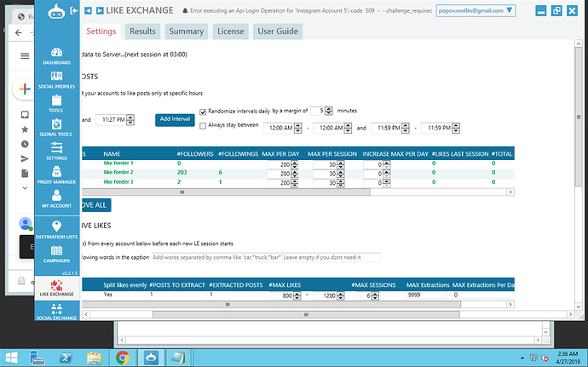Adjust Max Likes minimum spinner showing 800

pos(297,295)
